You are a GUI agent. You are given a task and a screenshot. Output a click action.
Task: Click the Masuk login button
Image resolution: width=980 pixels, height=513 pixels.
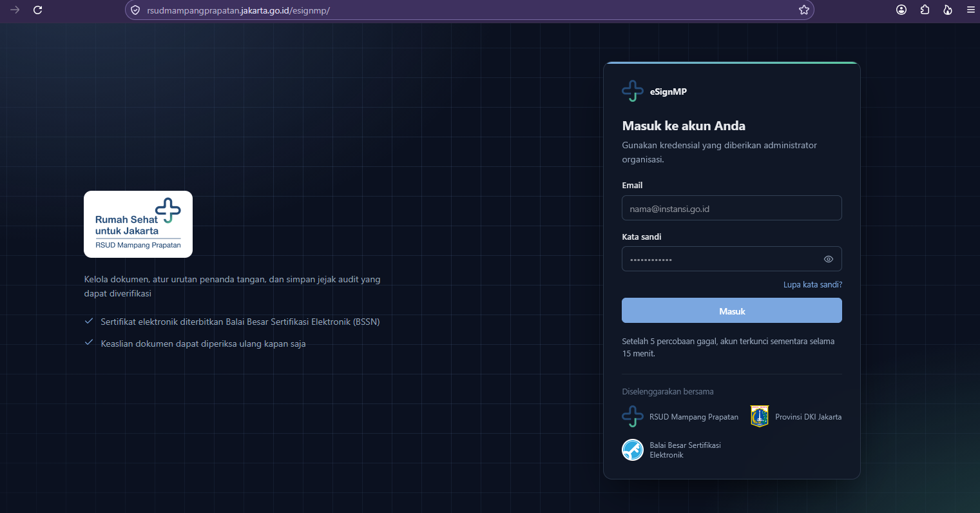(731, 311)
